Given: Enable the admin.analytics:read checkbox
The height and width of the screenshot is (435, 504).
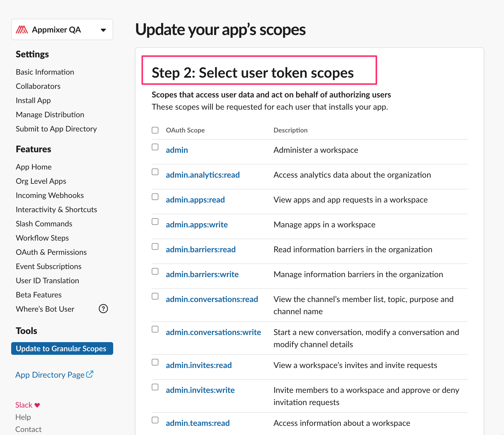Looking at the screenshot, I should 155,172.
